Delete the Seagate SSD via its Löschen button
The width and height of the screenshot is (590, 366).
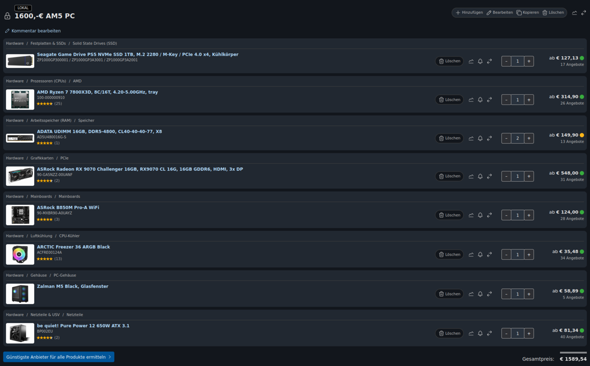[x=449, y=61]
